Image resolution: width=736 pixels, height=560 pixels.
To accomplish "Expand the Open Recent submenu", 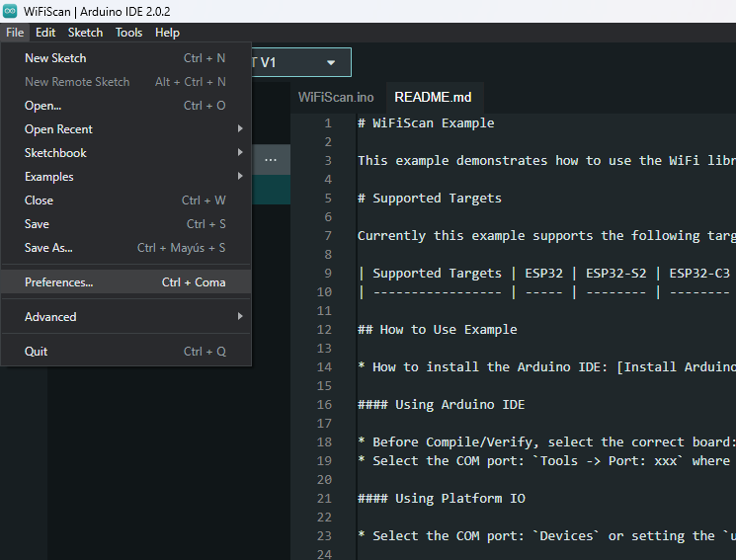I will click(x=125, y=129).
